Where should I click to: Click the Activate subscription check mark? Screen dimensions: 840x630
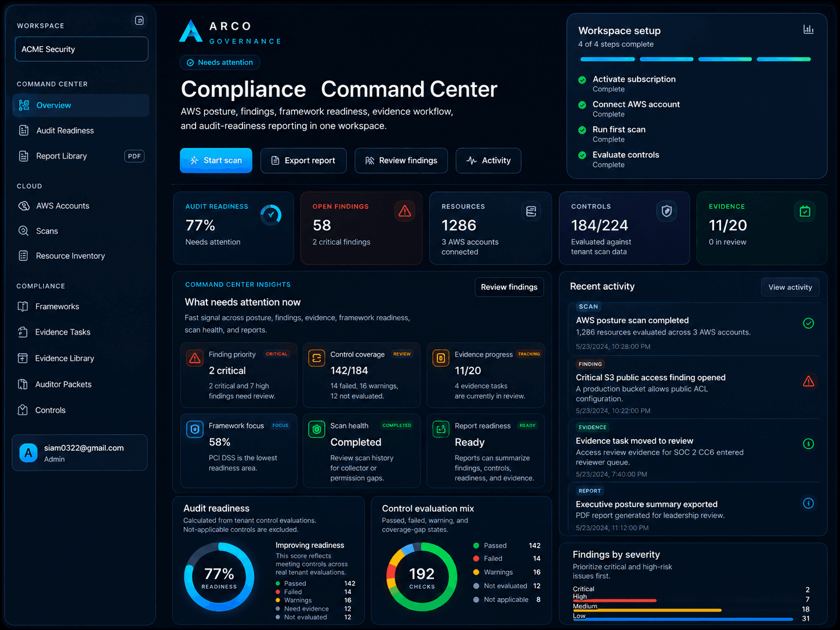582,80
